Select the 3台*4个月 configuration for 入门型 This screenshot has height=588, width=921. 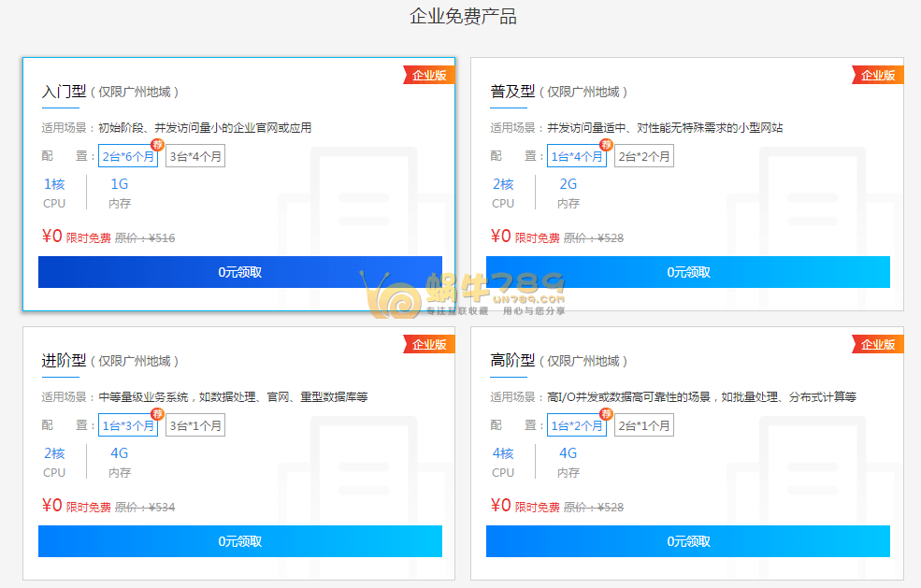click(x=194, y=156)
